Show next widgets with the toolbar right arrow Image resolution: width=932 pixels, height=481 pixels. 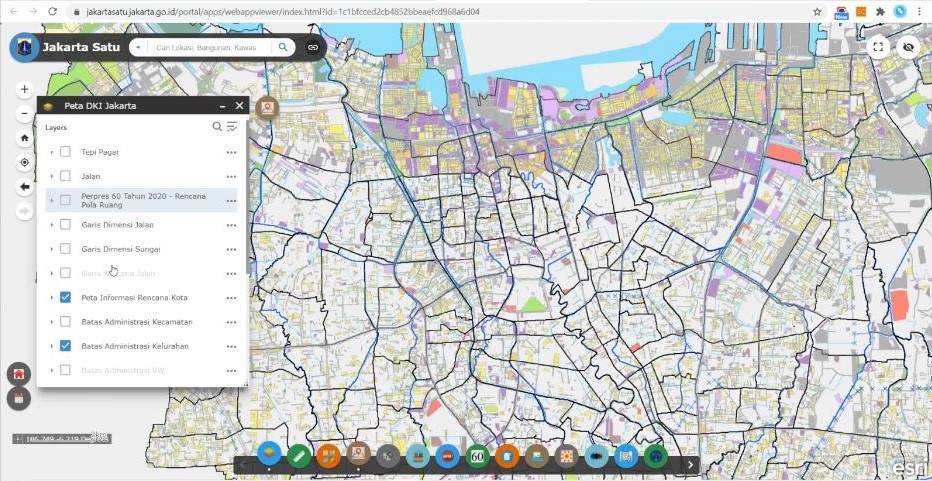tap(690, 465)
